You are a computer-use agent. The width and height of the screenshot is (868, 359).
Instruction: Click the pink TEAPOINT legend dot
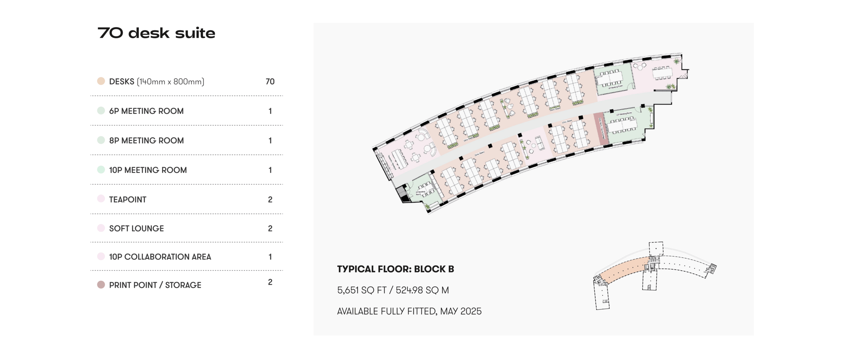[x=101, y=199]
